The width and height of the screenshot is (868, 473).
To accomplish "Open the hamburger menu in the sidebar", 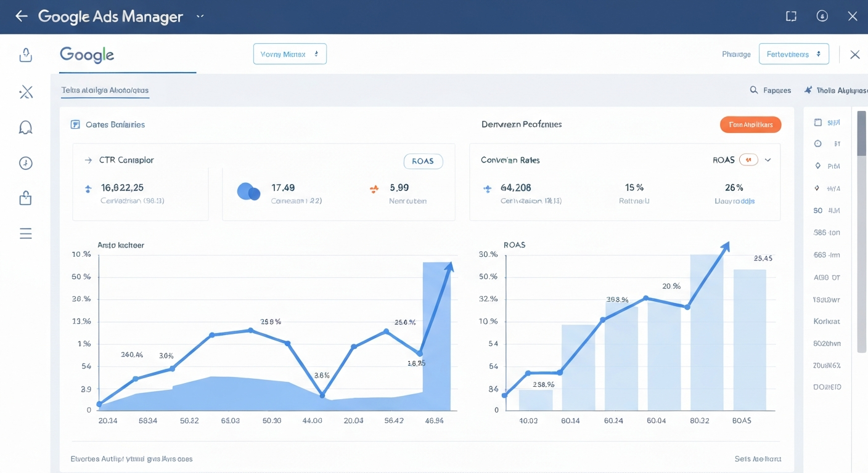I will tap(25, 233).
